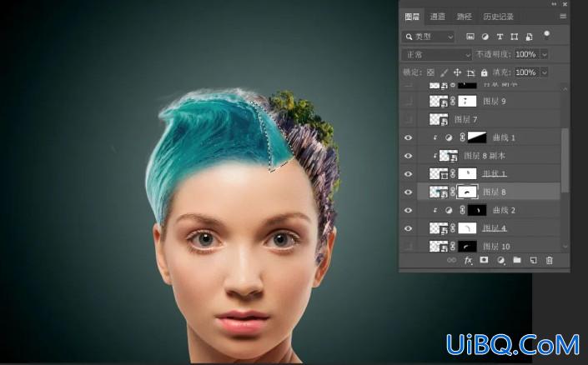Select the 形状 1 layer name
This screenshot has width=588, height=365.
click(x=495, y=174)
